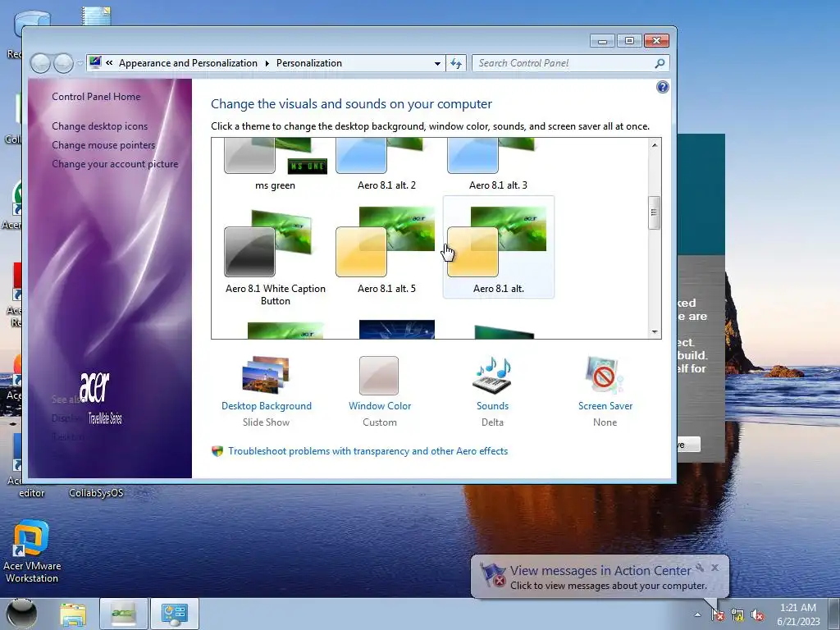Select the Aero 8.1 alt. 2 theme
The image size is (840, 630).
click(x=387, y=163)
